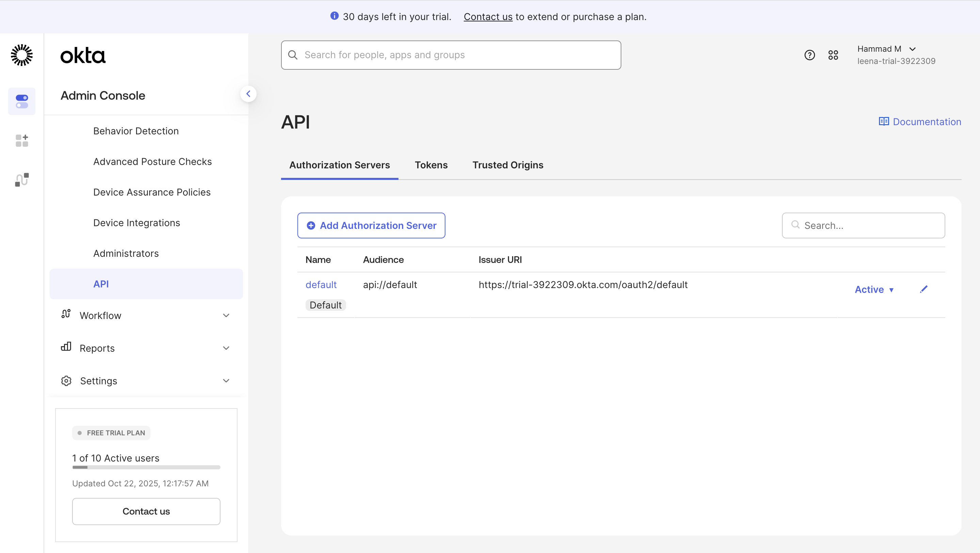The width and height of the screenshot is (980, 553).
Task: Open the apps launcher four-circles icon
Action: point(833,55)
